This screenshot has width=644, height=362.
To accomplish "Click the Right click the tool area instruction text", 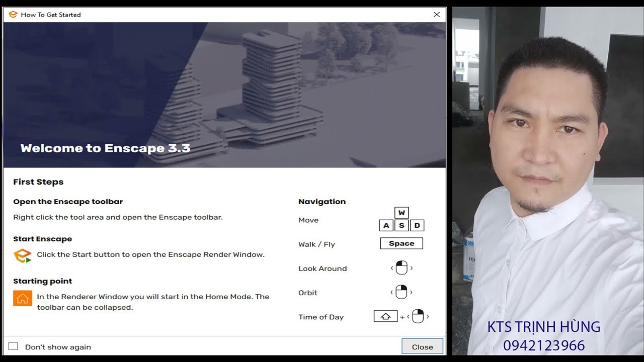I will (118, 218).
